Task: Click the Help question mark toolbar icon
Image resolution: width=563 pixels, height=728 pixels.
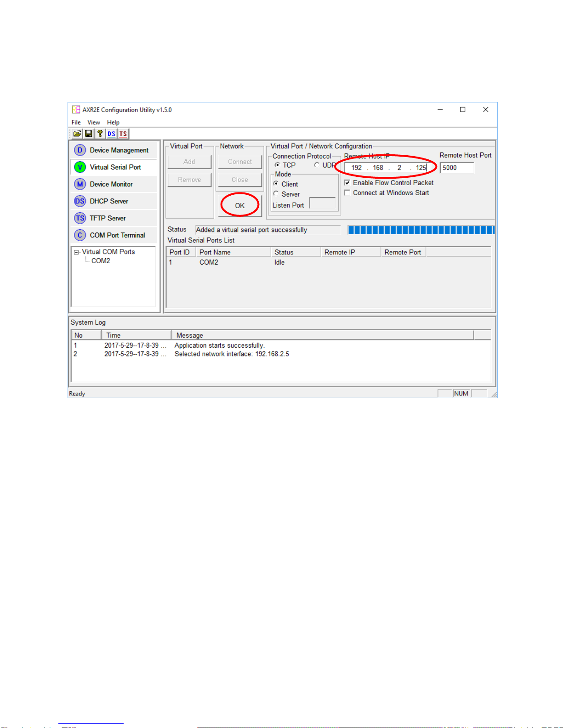Action: [100, 134]
